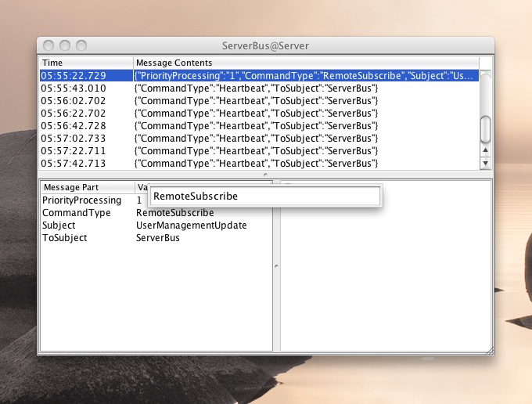Viewport: 532px width, 404px height.
Task: Click the message list scrollbar thumb
Action: (x=485, y=127)
